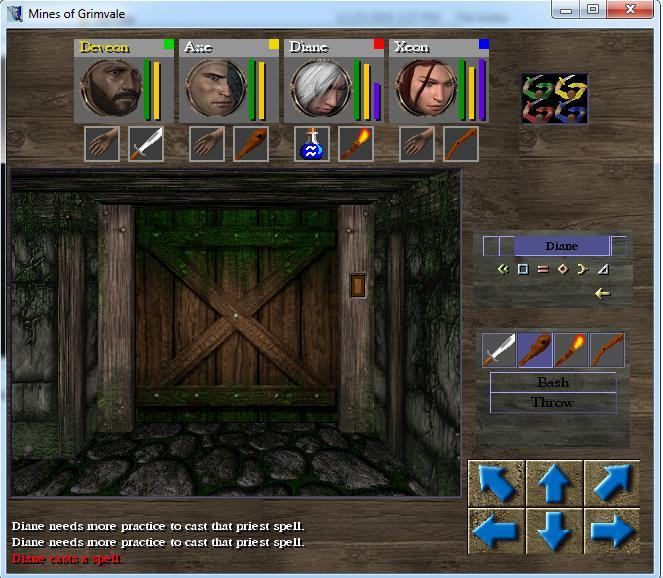Image resolution: width=663 pixels, height=578 pixels.
Task: Choose the highlighted club in attack panel
Action: click(x=535, y=350)
